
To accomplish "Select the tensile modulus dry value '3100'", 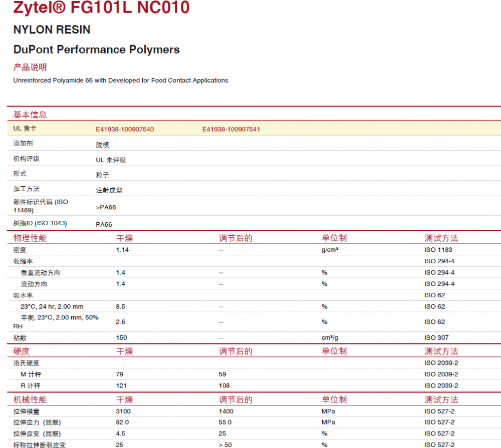I will pyautogui.click(x=123, y=411).
